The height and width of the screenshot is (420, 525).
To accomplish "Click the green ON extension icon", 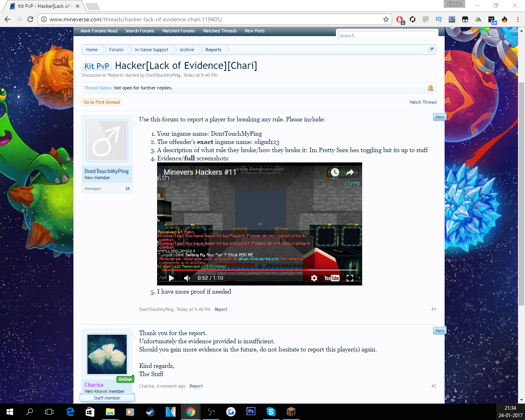I will pos(478,19).
